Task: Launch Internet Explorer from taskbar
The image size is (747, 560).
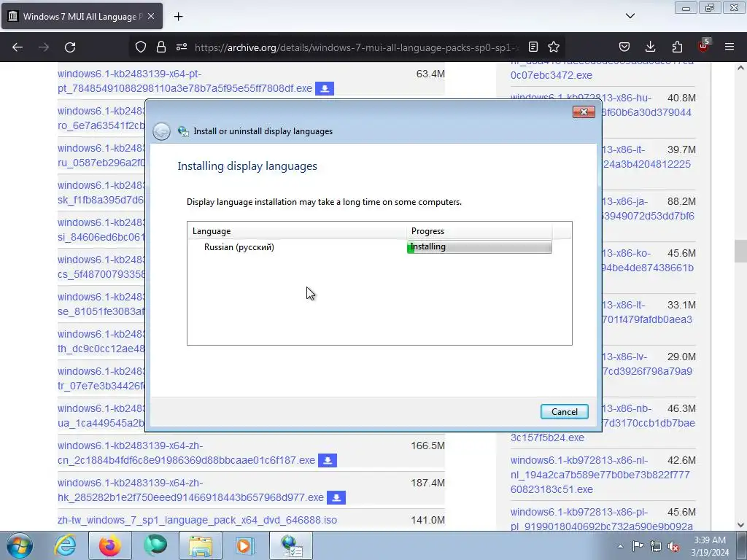Action: coord(65,545)
